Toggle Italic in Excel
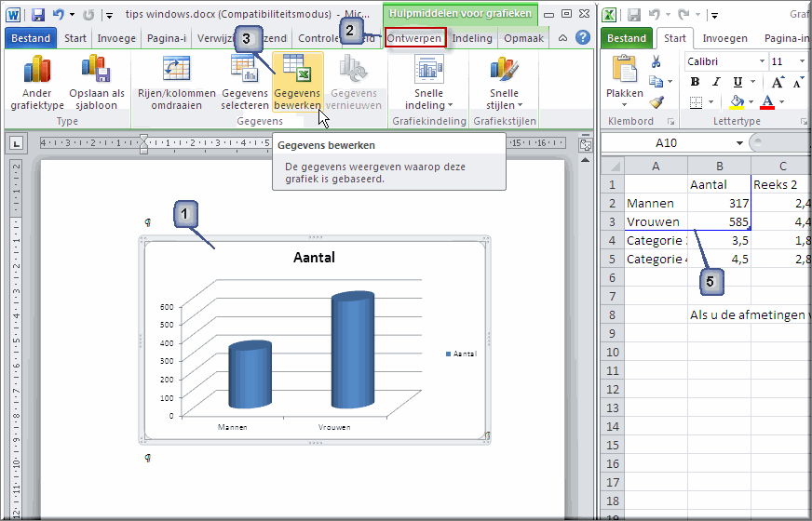This screenshot has width=812, height=521. tap(716, 82)
